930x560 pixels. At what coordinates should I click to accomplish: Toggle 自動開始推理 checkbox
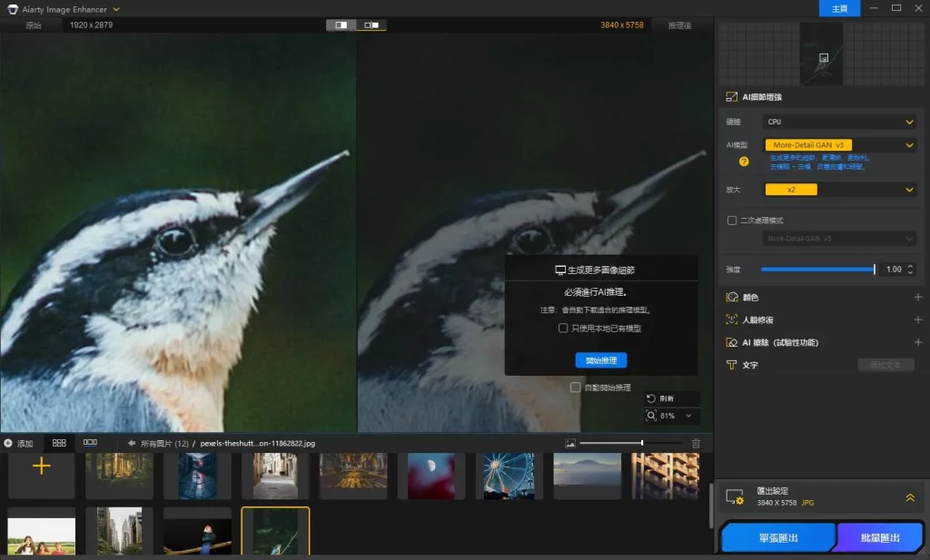(575, 388)
